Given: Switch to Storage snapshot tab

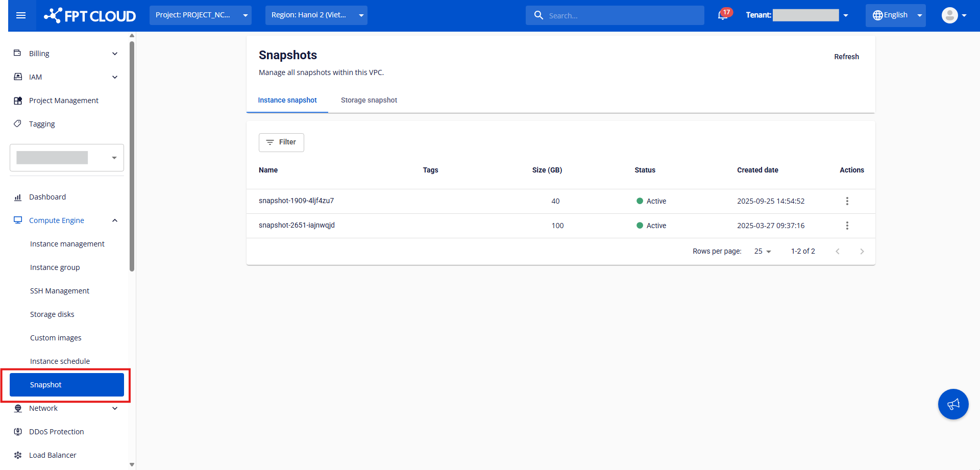Looking at the screenshot, I should [369, 101].
